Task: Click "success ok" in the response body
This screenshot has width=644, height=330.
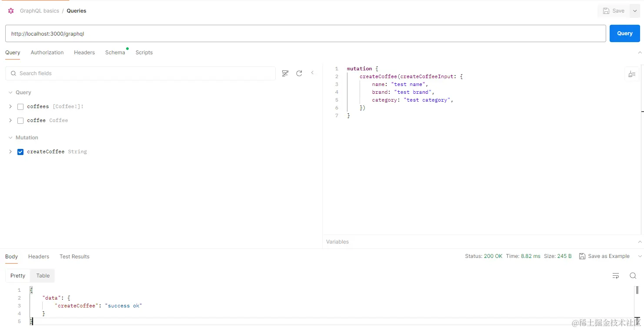Action: point(123,306)
